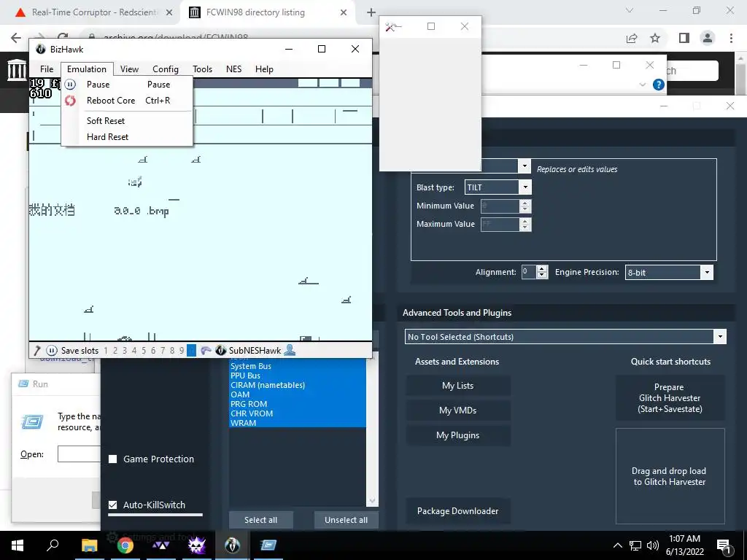Click Chrome tab search chevron

[x=630, y=10]
